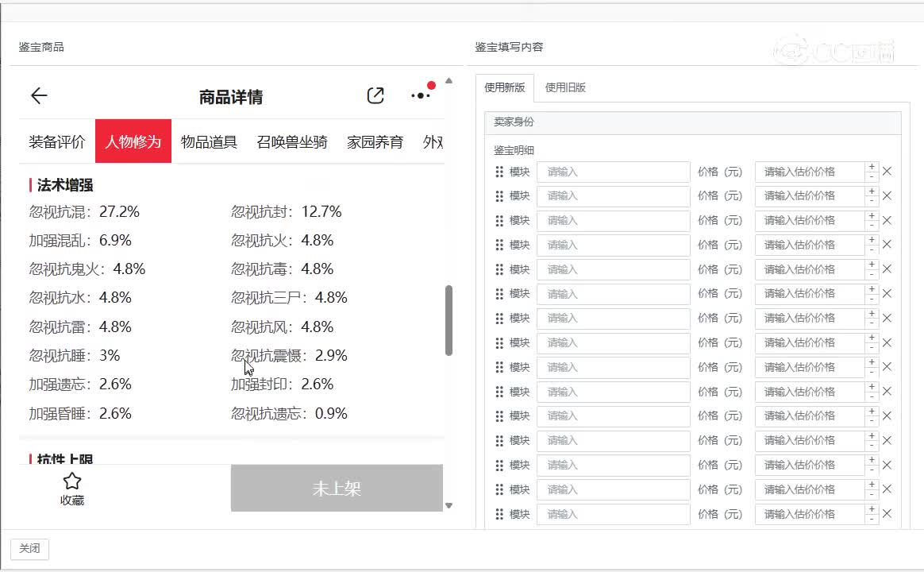924x572 pixels.
Task: Select the 物品道具 tab
Action: coord(209,142)
